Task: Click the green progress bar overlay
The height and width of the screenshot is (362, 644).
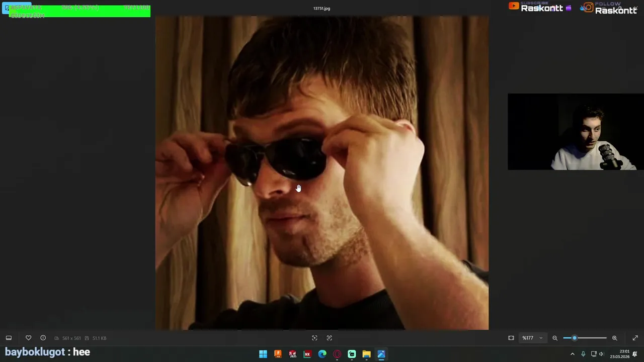Action: 79,11
